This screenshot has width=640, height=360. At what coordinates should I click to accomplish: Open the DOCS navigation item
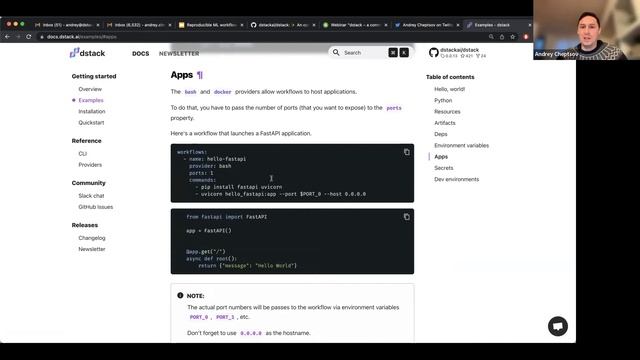140,53
